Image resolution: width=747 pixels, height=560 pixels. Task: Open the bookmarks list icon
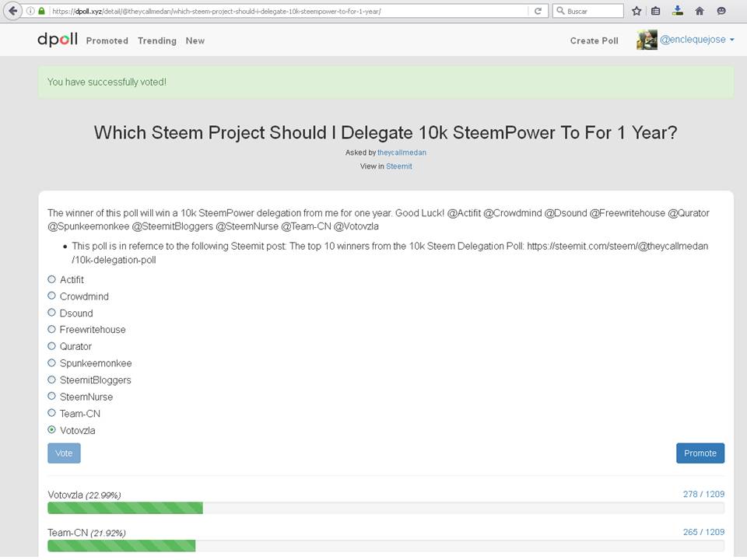(656, 11)
